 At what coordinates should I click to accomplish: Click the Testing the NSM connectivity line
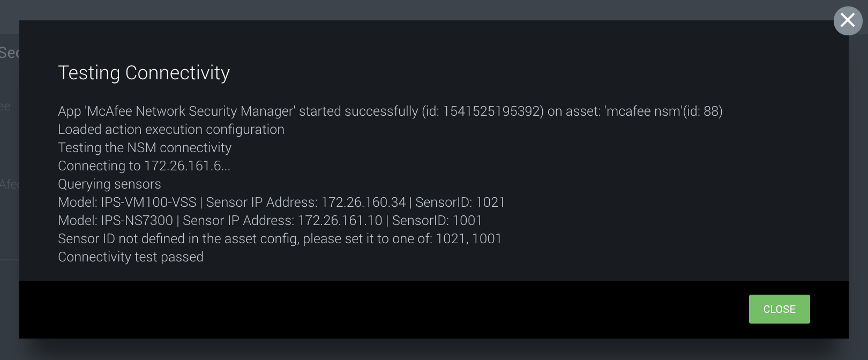click(145, 147)
